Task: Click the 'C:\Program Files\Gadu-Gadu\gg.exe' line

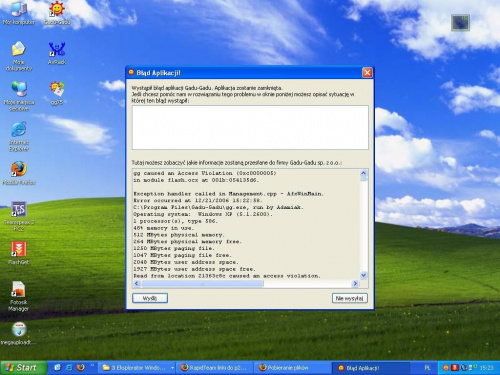Action: (218, 207)
